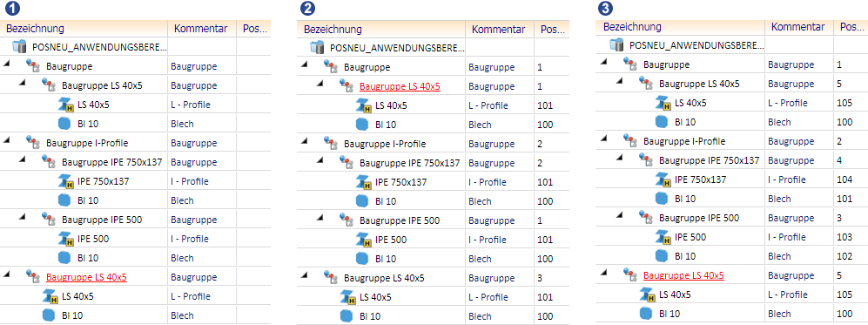The height and width of the screenshot is (325, 868).
Task: Click the Pos... column header in panel 1
Action: (254, 29)
